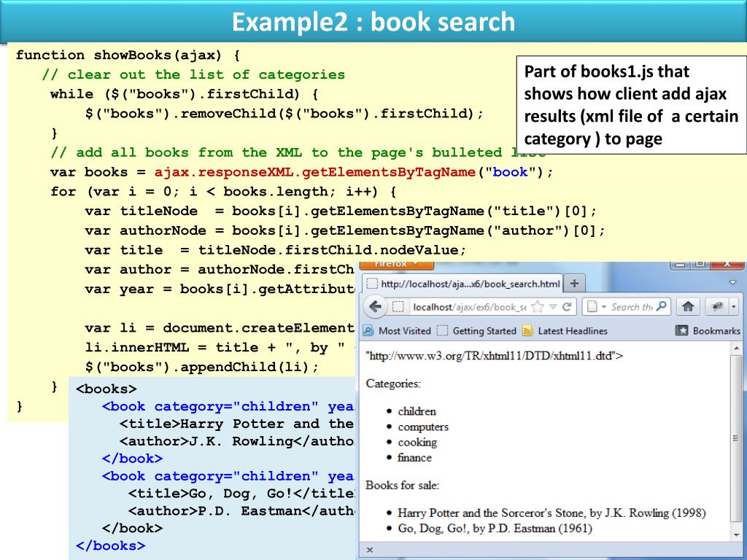
Task: Open a new tab with the plus button
Action: pos(574,284)
